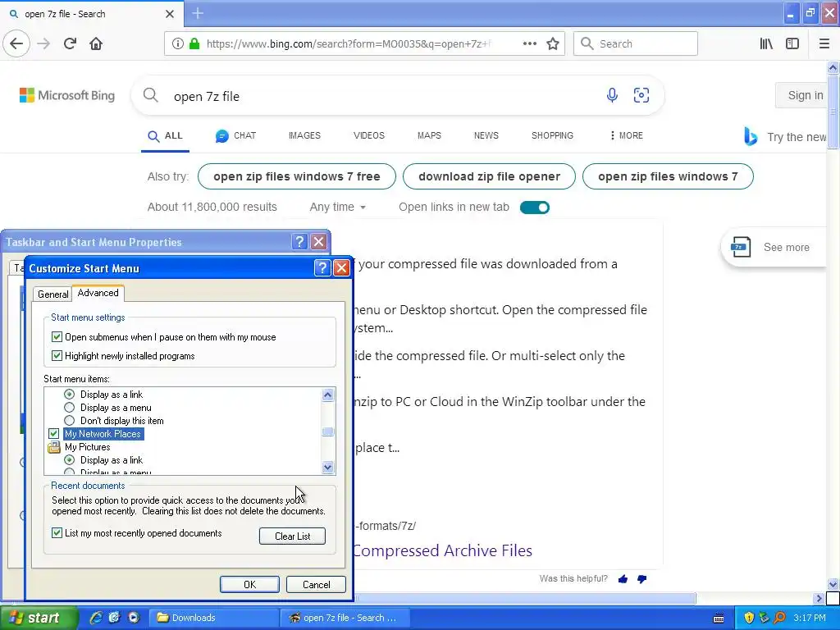Open Bing visual search camera icon
Screen dimensions: 840x630
pyautogui.click(x=641, y=95)
